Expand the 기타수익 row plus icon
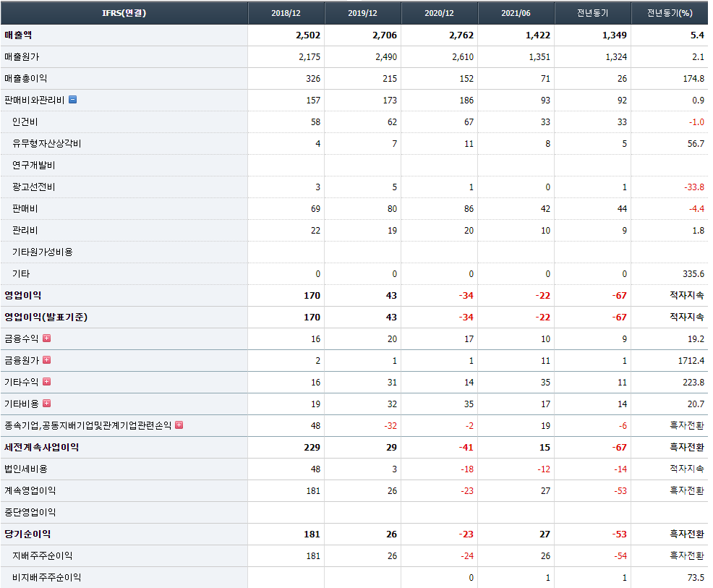The image size is (713, 588). (x=47, y=382)
